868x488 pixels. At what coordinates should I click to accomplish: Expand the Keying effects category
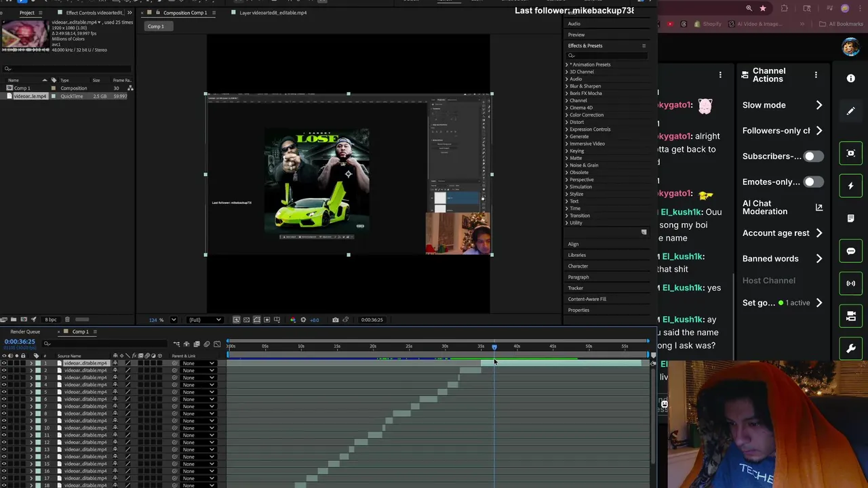point(567,151)
